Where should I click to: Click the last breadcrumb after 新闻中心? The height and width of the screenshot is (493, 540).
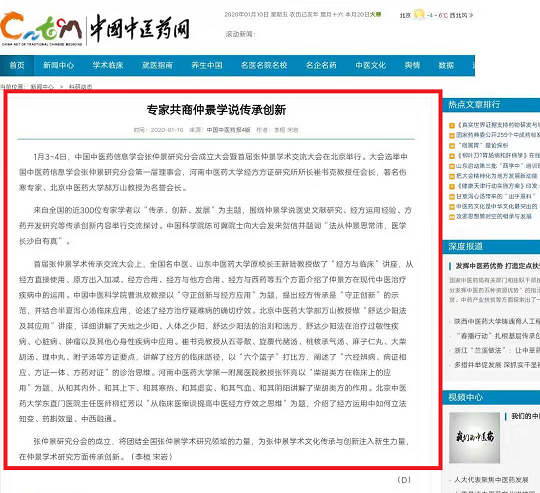[80, 87]
